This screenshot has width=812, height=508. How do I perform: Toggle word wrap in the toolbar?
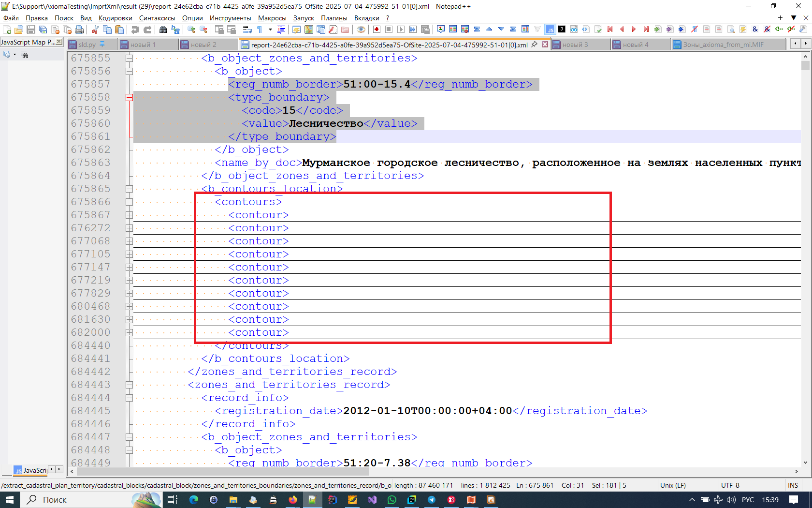[247, 30]
